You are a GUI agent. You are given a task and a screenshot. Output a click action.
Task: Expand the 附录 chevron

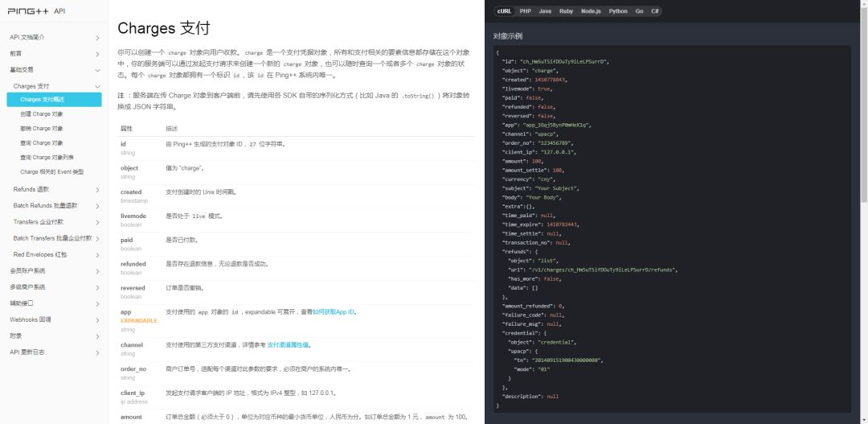[x=97, y=336]
